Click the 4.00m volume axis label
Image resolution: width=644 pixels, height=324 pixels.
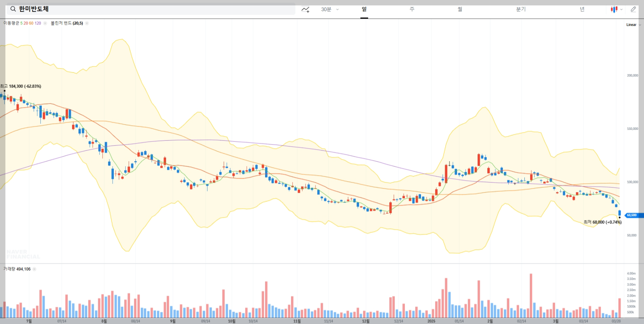coord(631,274)
